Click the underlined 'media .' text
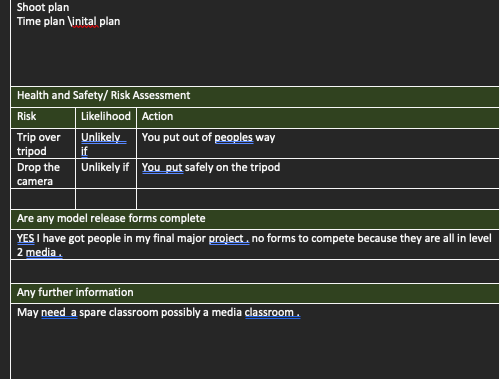 pos(44,252)
